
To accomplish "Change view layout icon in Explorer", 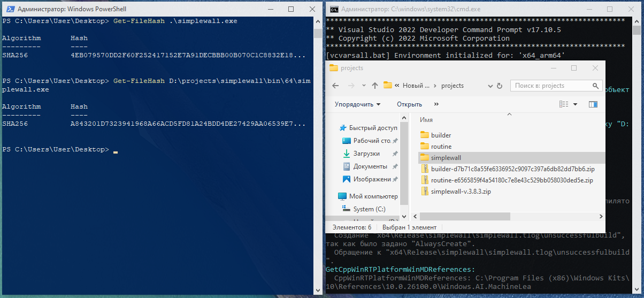I will pyautogui.click(x=563, y=104).
